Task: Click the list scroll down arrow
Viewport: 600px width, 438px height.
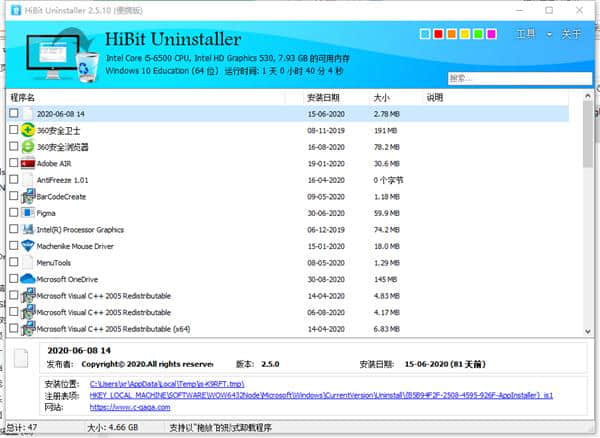Action: [x=588, y=332]
